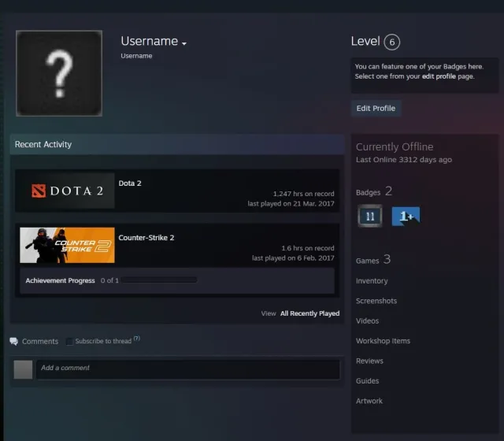The width and height of the screenshot is (504, 441).
Task: Open the Games list link
Action: 368,261
